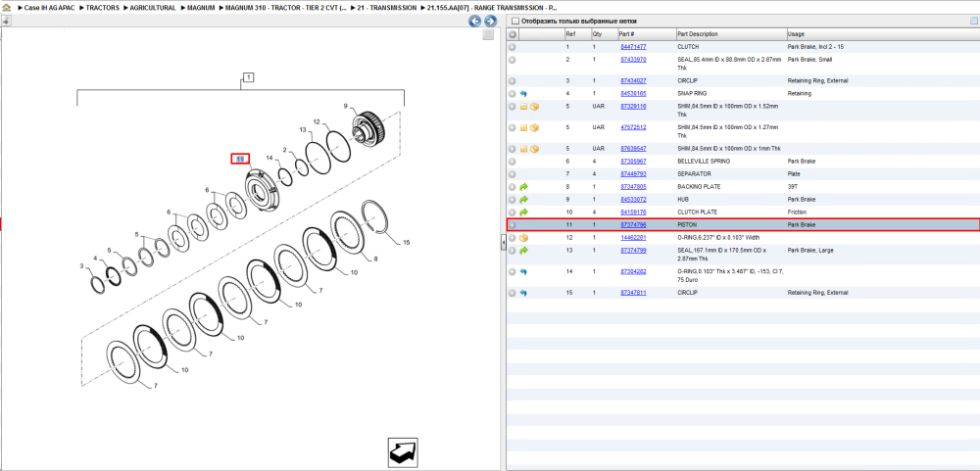Toggle 'Отобразить только выбранные метки' checkbox
The height and width of the screenshot is (471, 980).
[515, 22]
